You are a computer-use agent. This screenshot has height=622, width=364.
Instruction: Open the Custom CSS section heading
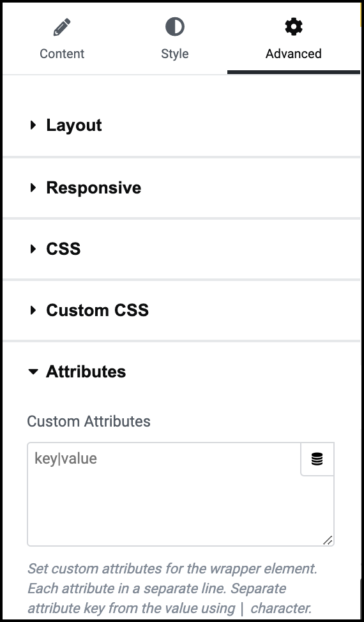pyautogui.click(x=98, y=310)
